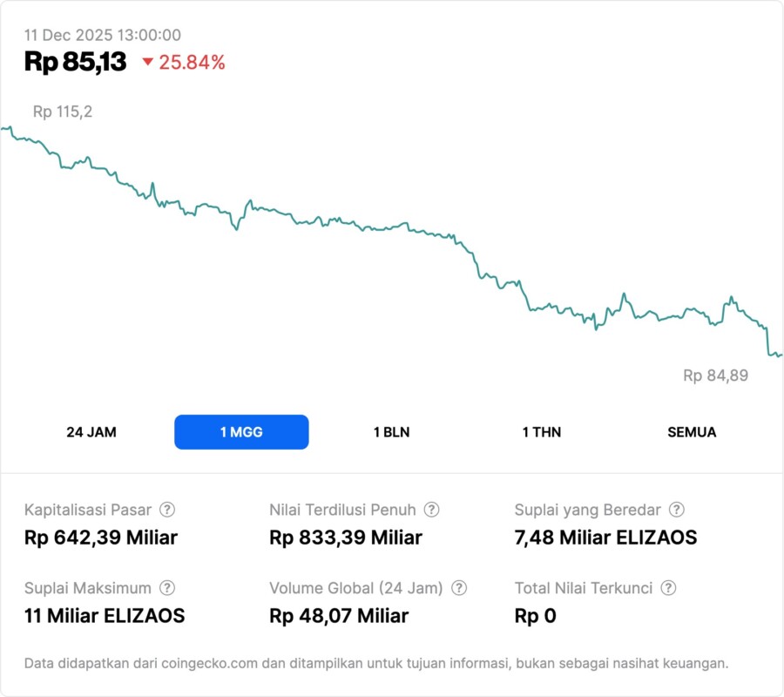
Task: Click the coingecko.com disclaimer text
Action: point(376,663)
